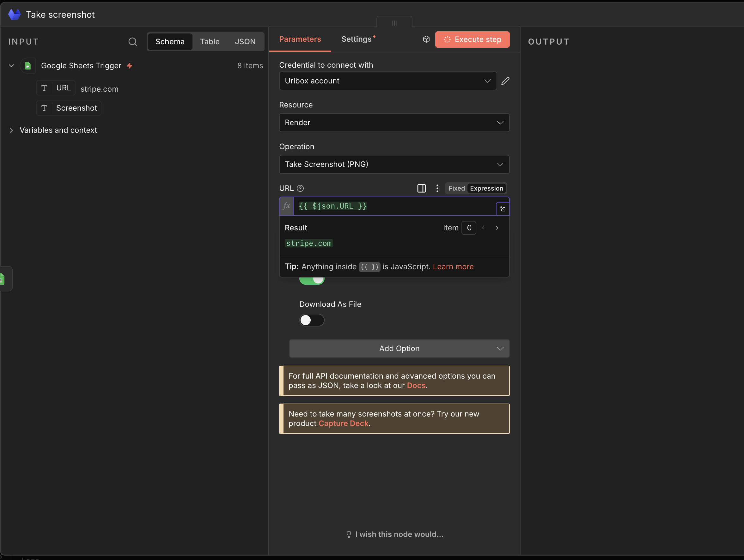Open the Add Option dropdown
Viewport: 744px width, 560px height.
click(x=399, y=349)
